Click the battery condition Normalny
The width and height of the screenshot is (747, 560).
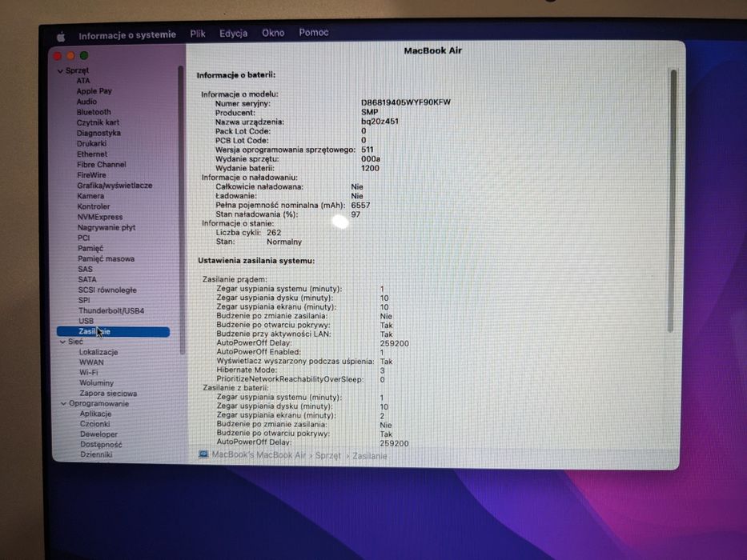coord(284,242)
